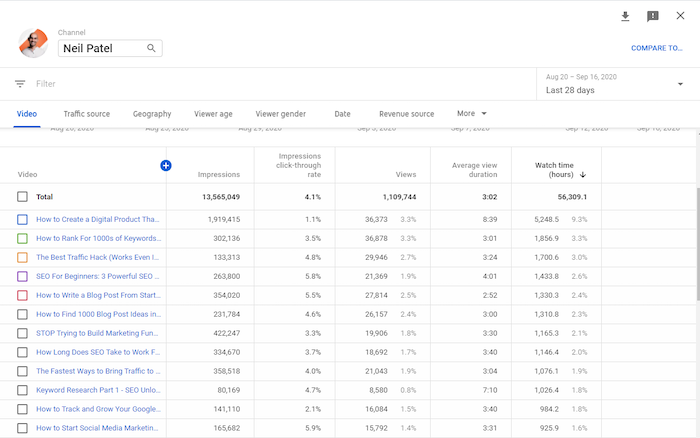This screenshot has height=438, width=700.
Task: Click total views value 1,109,744
Action: tap(399, 197)
